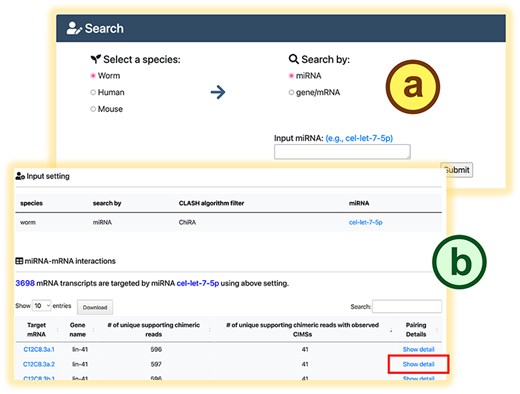Click the 3698 transcripts count link

(x=25, y=283)
